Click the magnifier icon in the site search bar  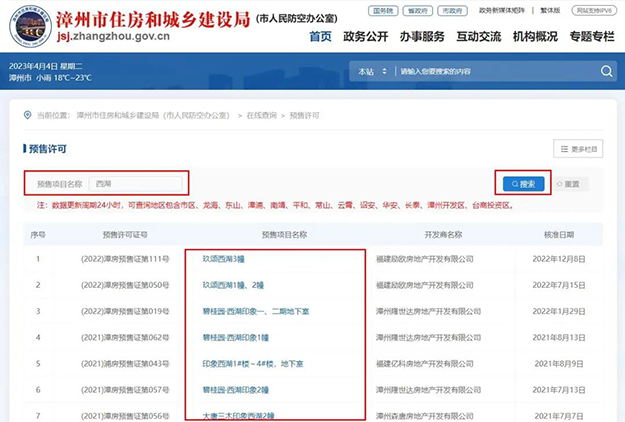click(606, 71)
